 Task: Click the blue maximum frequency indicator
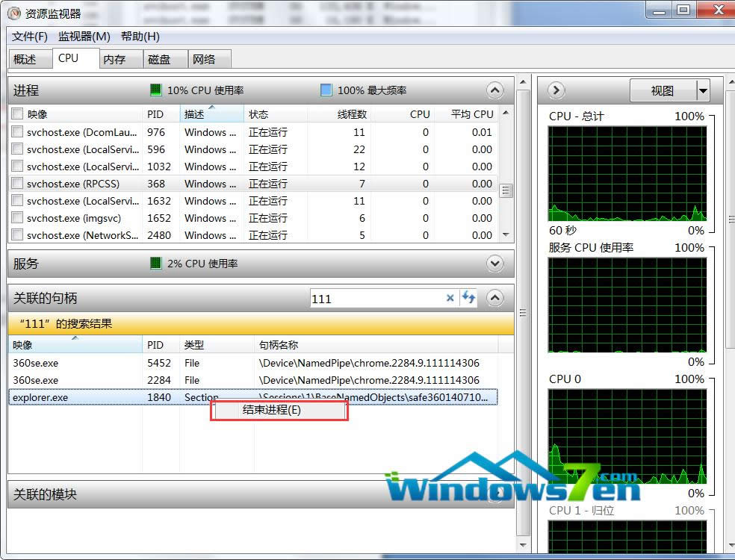click(326, 90)
